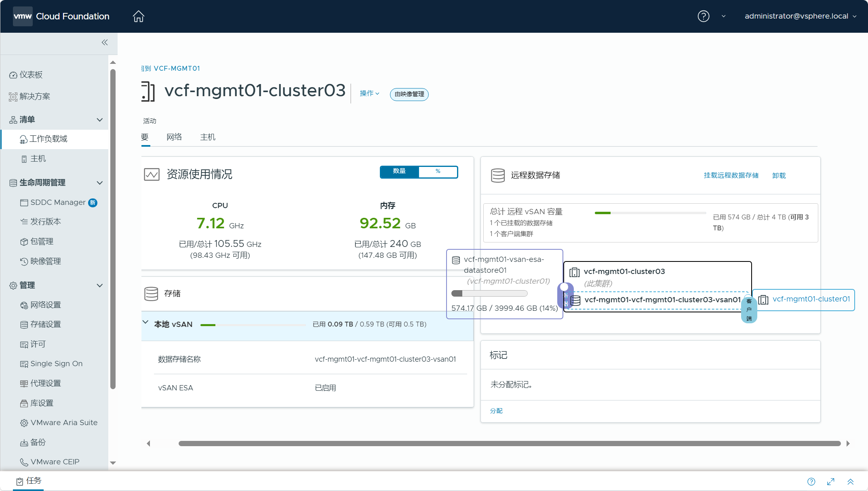868x491 pixels.
Task: Open the help question mark icon in header
Action: click(703, 16)
